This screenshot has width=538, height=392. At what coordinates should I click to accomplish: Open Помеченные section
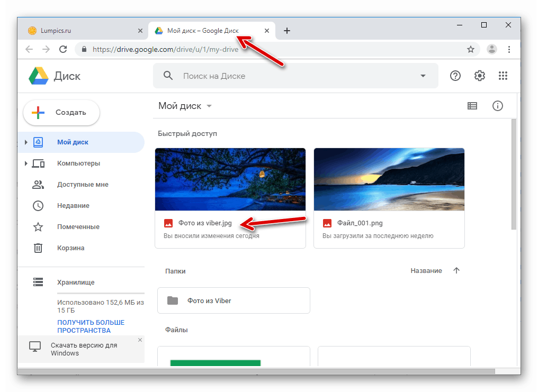pos(78,227)
